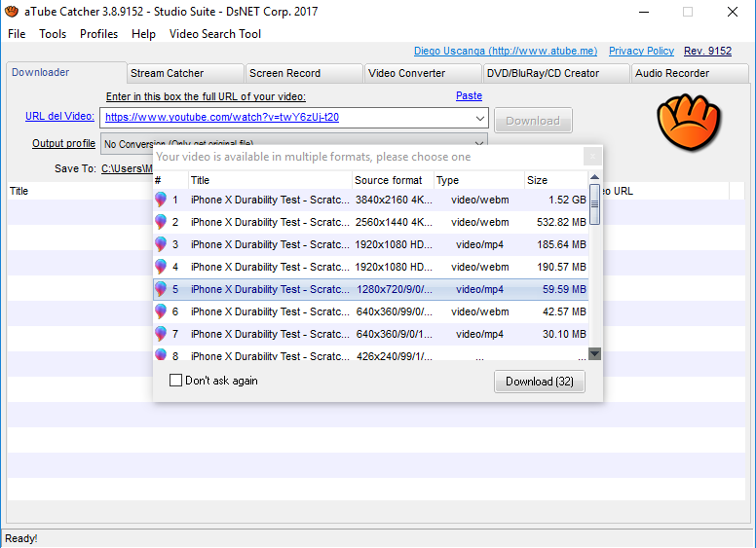This screenshot has height=548, width=756.
Task: Click the greyed Download button beside URL
Action: click(x=533, y=121)
